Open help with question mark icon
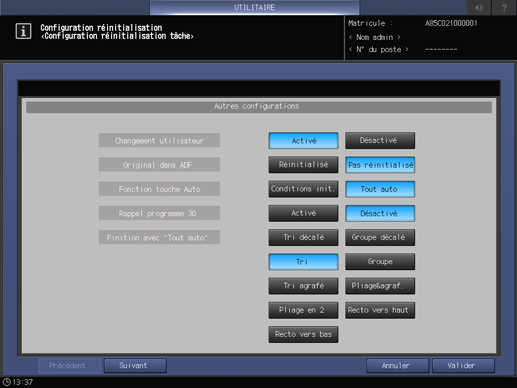Screen dimensions: 517x388 coord(504,7)
